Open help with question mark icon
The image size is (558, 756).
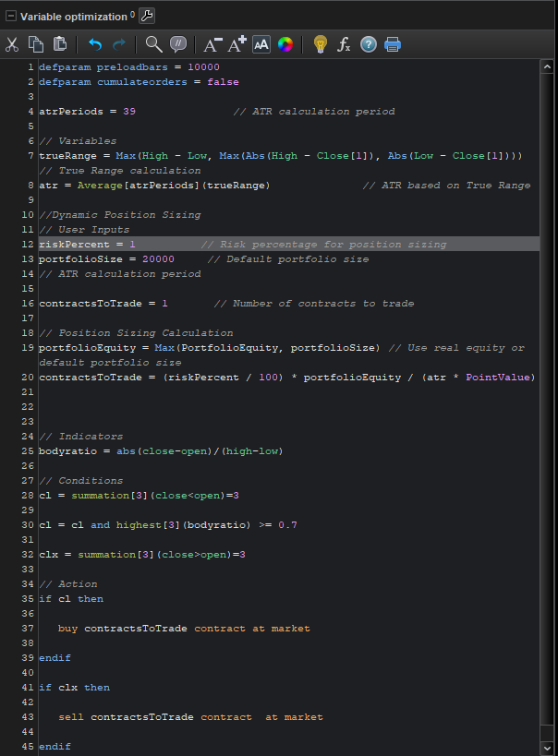click(369, 44)
